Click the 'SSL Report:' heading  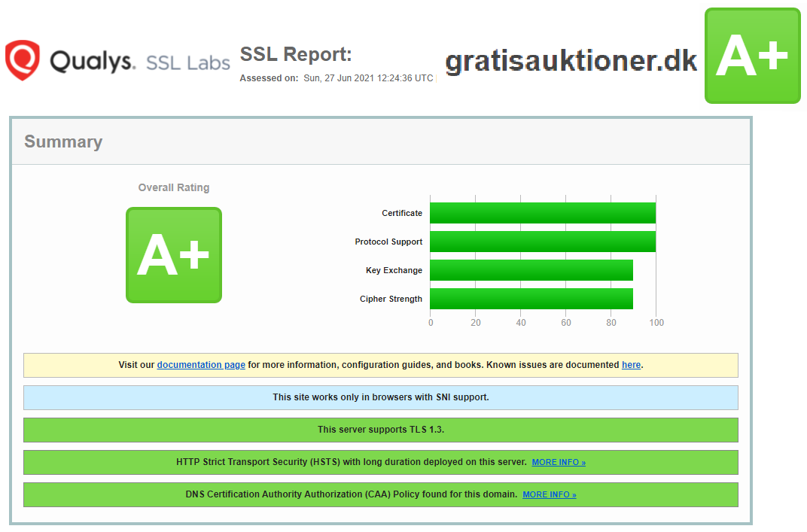(x=296, y=54)
